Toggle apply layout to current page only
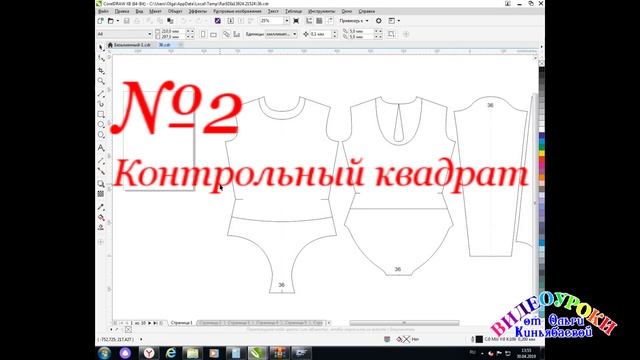Image resolution: width=640 pixels, height=360 pixels. coord(236,34)
